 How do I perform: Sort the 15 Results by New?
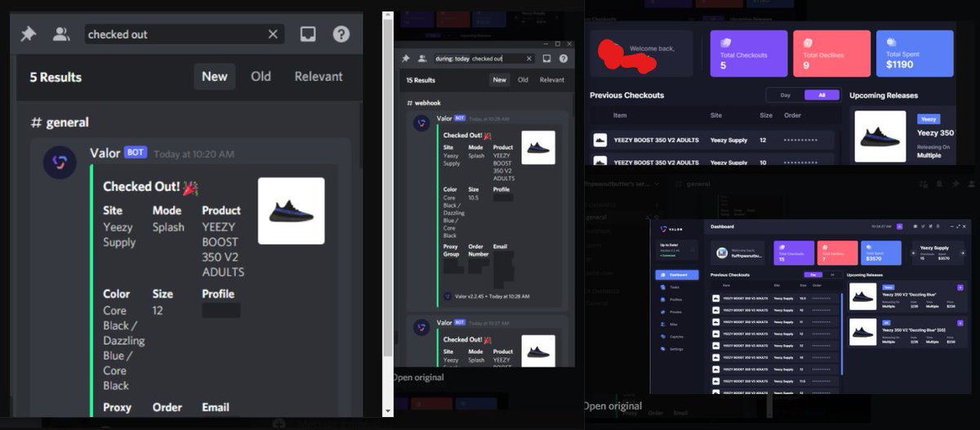pos(499,80)
